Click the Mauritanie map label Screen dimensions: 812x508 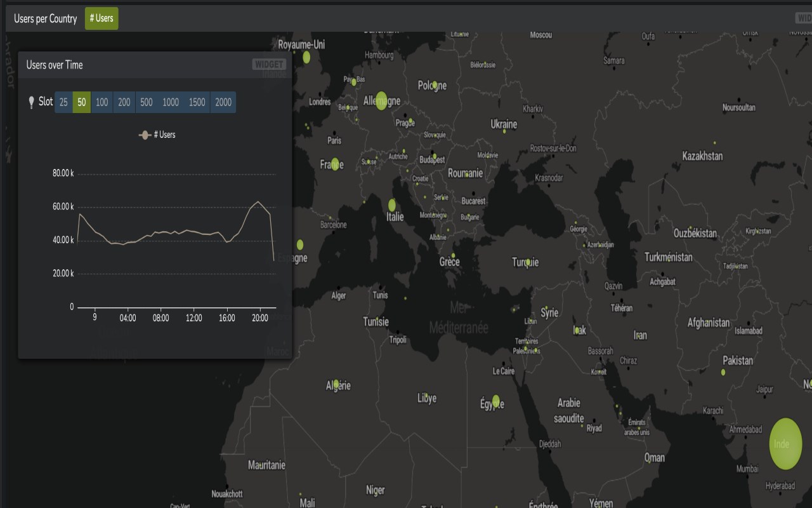pos(266,465)
